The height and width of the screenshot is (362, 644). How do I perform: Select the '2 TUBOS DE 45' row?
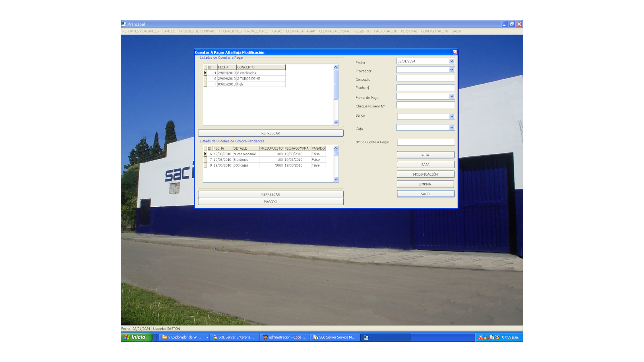(x=249, y=79)
